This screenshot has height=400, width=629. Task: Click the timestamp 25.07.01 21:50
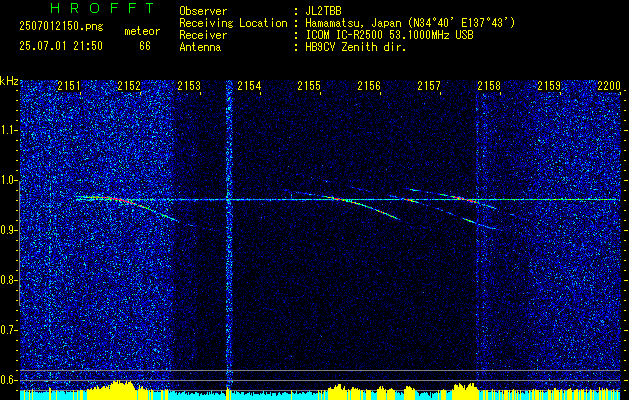coord(61,46)
